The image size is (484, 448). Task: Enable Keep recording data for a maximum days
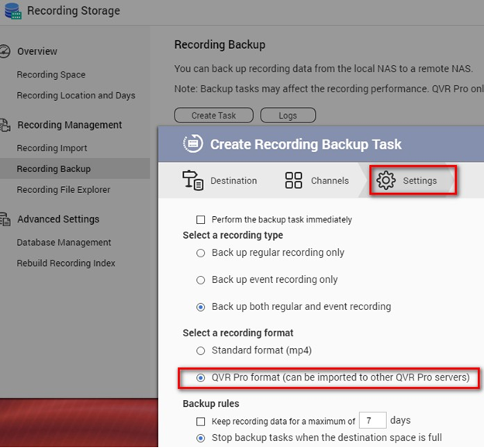(x=201, y=422)
